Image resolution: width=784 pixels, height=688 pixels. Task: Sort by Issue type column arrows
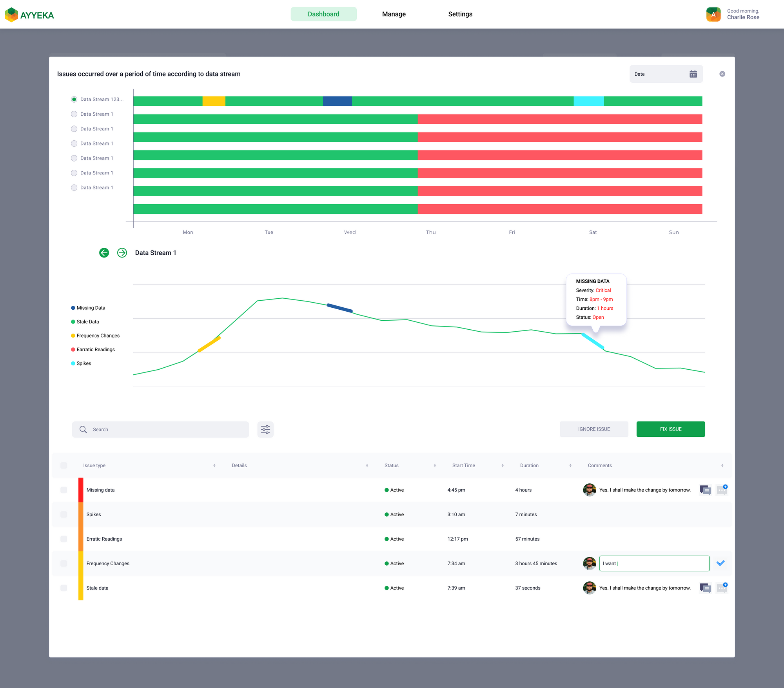click(214, 465)
